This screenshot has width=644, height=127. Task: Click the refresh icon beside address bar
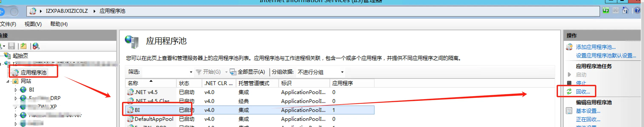(x=605, y=10)
